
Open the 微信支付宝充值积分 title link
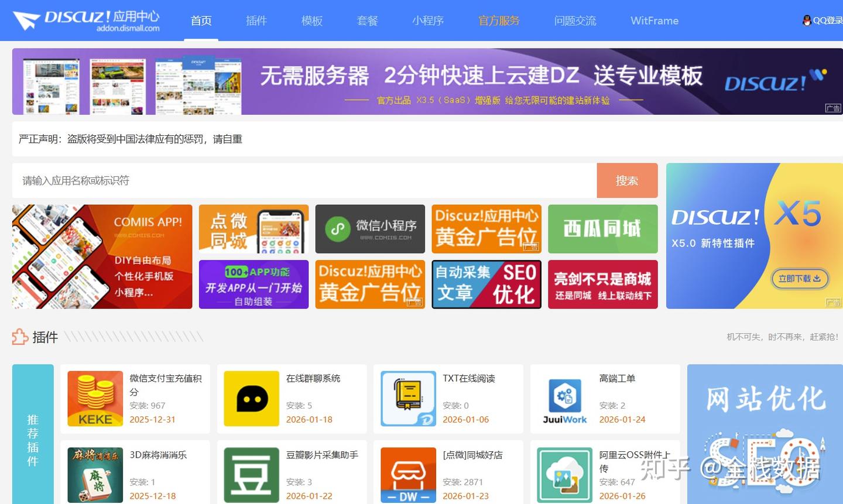166,385
